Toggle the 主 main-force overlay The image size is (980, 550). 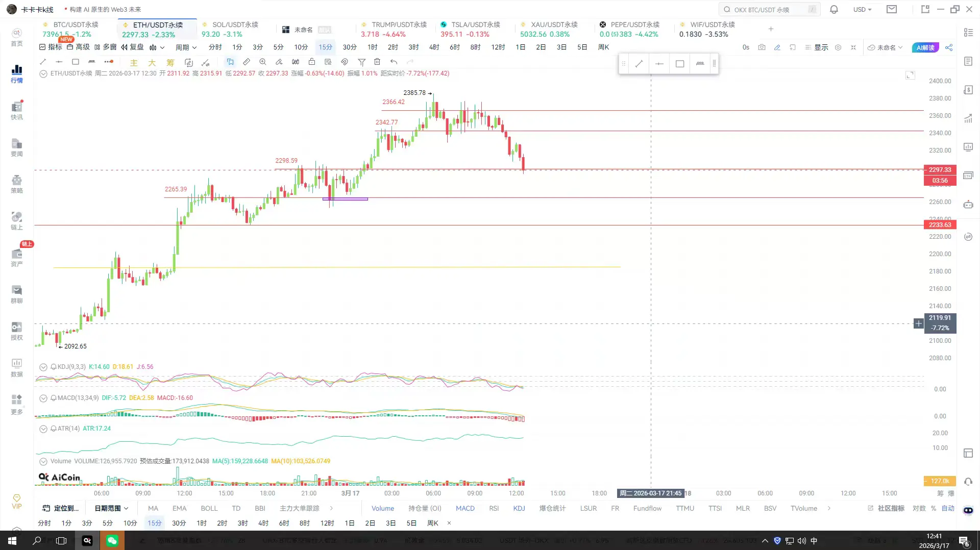click(x=134, y=62)
